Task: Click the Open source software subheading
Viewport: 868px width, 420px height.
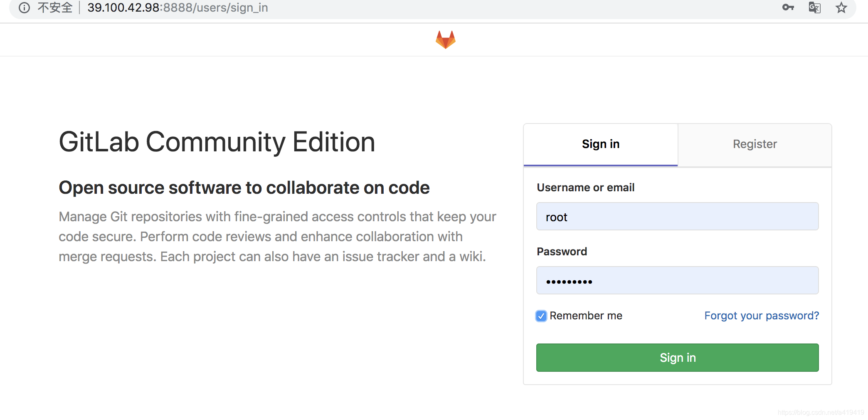Action: pos(244,188)
